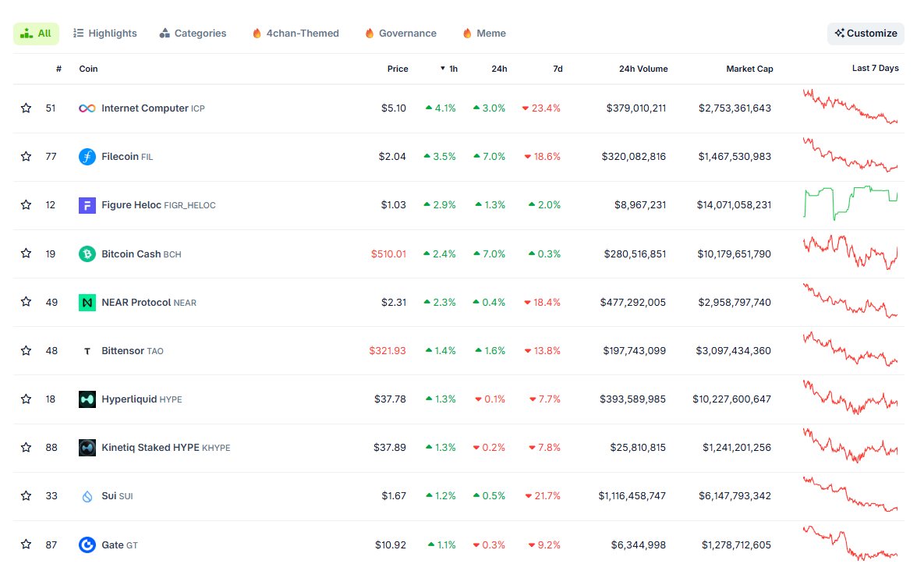
Task: Click Figure Heloc market cap $14,071,058,231
Action: tap(734, 204)
